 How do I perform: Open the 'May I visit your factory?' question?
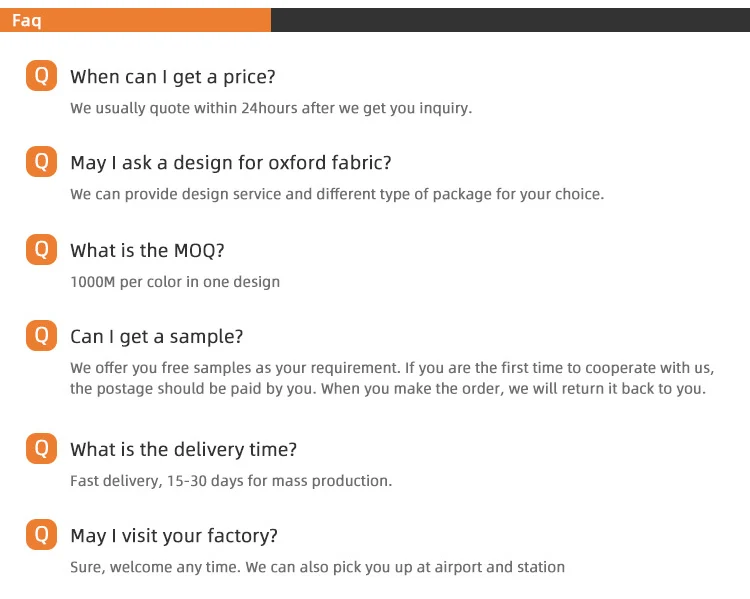click(x=174, y=537)
